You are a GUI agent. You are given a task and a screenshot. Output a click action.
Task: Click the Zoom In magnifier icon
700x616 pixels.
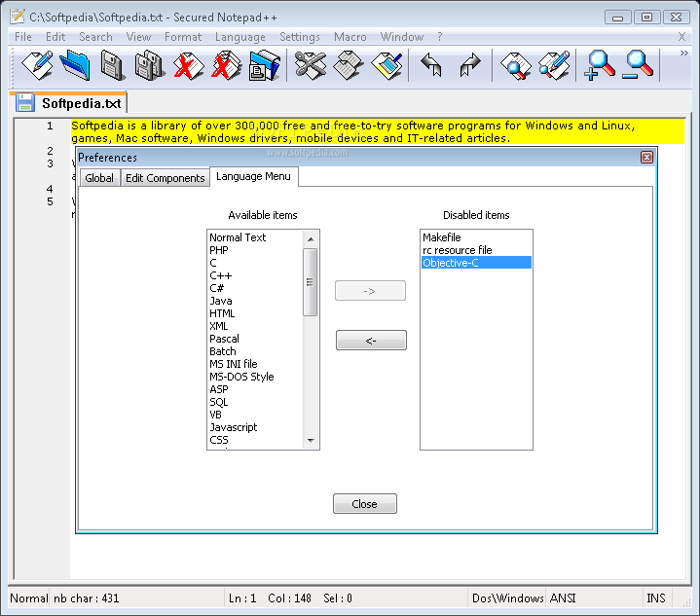pos(600,65)
